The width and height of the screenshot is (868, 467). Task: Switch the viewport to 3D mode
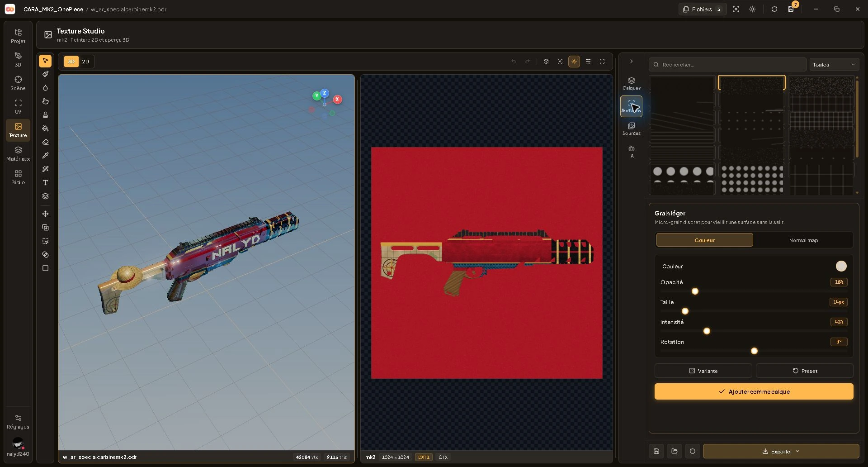pyautogui.click(x=71, y=62)
